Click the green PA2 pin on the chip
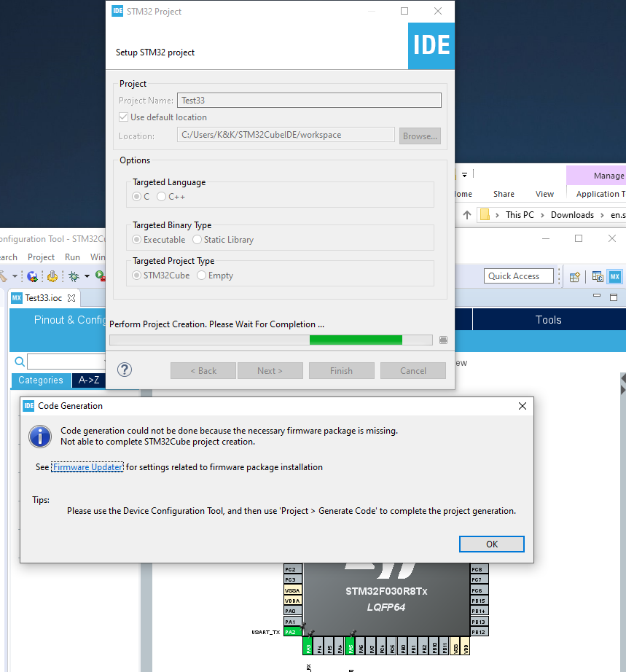626x672 pixels. (293, 632)
